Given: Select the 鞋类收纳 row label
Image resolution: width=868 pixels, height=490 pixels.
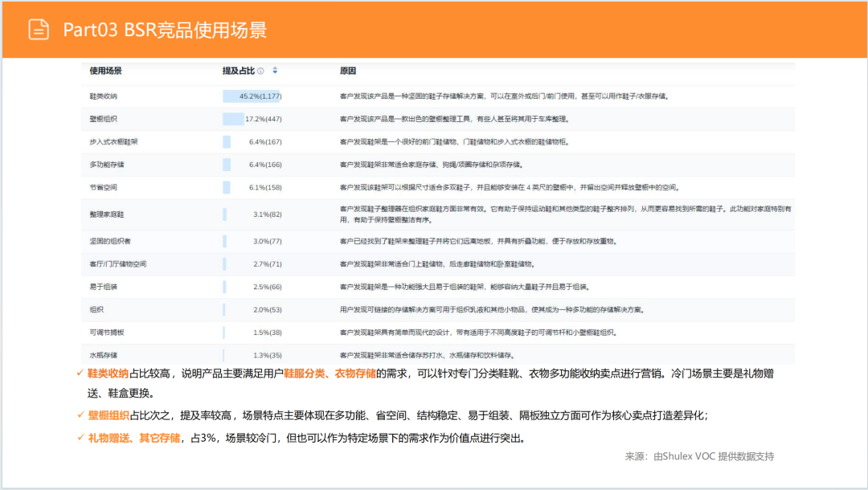Looking at the screenshot, I should (104, 96).
